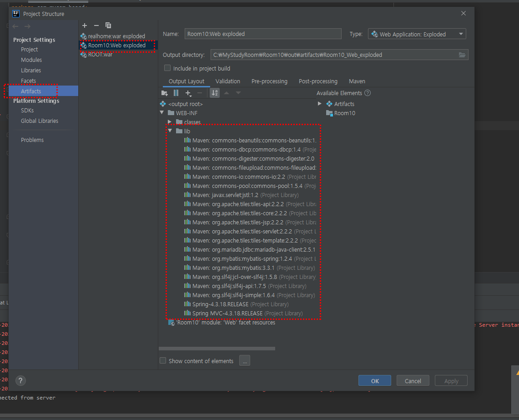
Task: Click the help question mark button
Action: tap(20, 380)
